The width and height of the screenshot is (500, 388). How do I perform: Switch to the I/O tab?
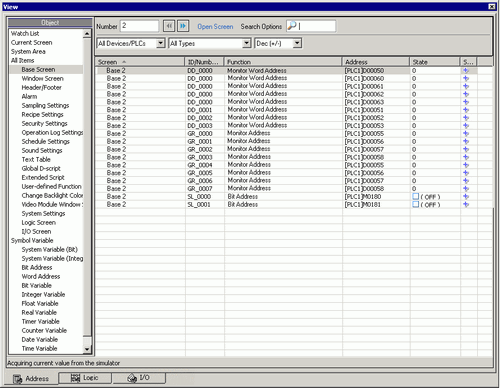click(x=139, y=378)
